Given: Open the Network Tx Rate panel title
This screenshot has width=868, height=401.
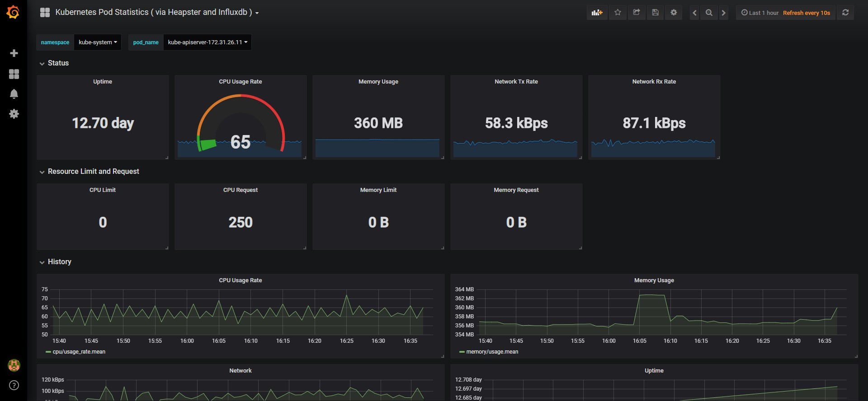Looking at the screenshot, I should click(x=516, y=82).
